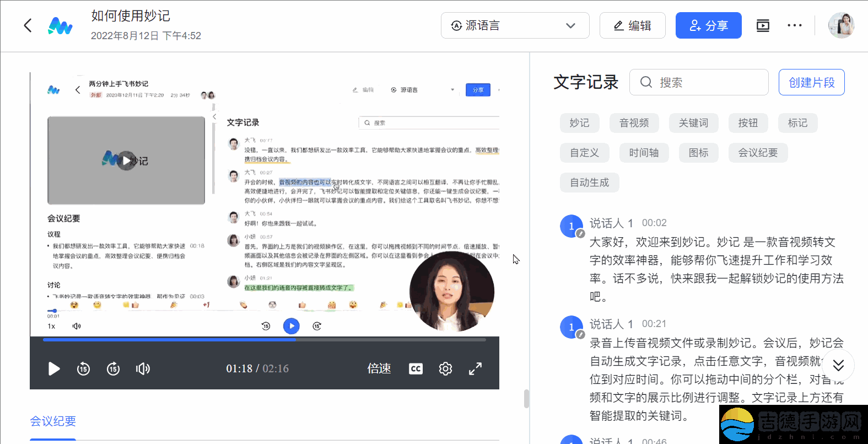
Task: Click the speaker name 说话人 1 at 00:21
Action: (611, 324)
